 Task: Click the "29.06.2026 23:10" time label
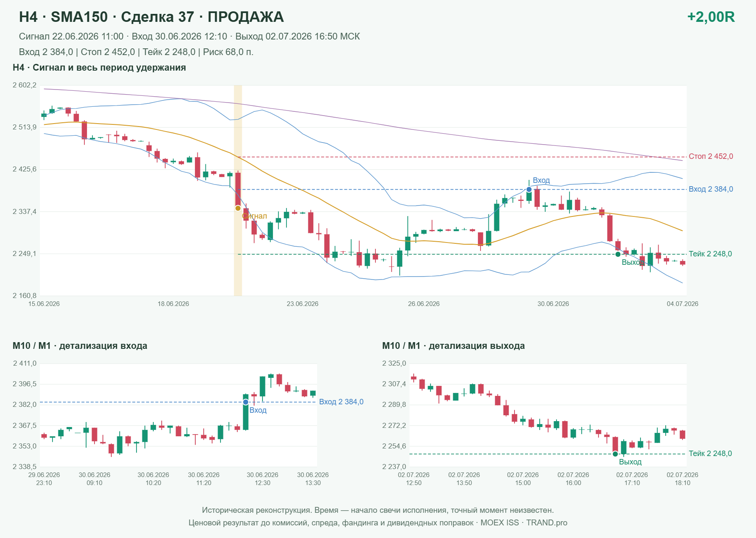pos(44,479)
